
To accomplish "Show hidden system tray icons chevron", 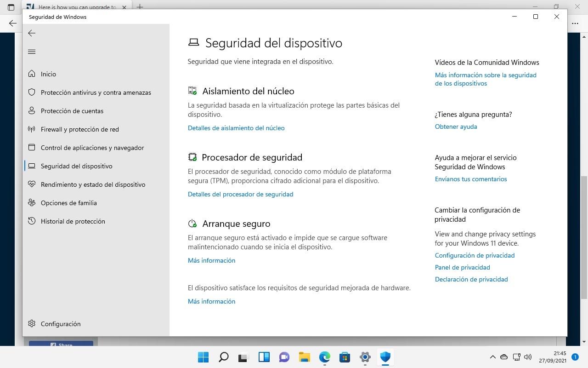I will pos(492,357).
